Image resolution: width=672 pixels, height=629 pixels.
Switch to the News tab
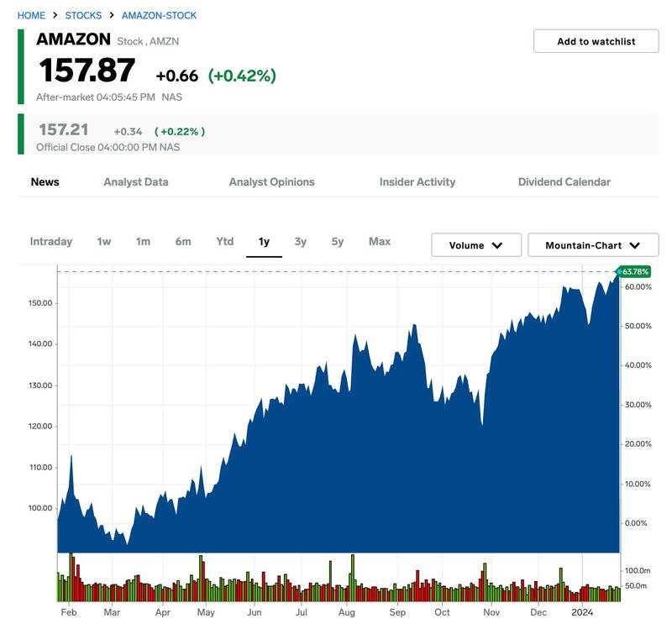point(45,181)
